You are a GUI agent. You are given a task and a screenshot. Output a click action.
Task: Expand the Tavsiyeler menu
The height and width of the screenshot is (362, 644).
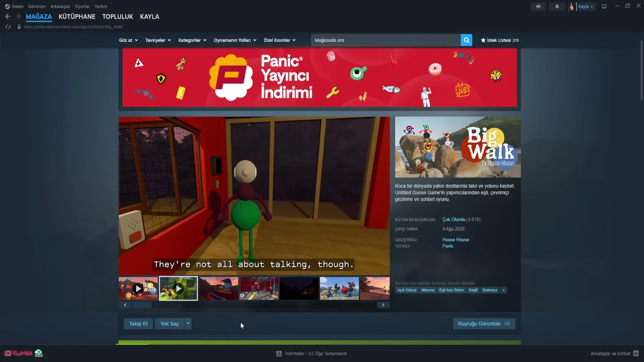(x=158, y=40)
